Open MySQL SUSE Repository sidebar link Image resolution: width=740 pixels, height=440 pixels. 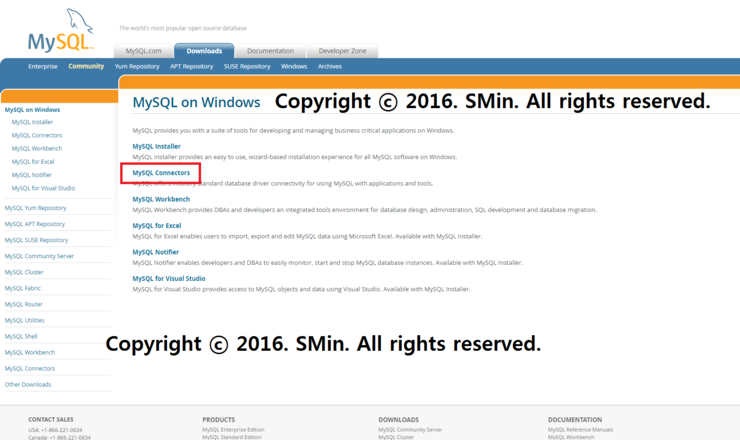point(36,240)
